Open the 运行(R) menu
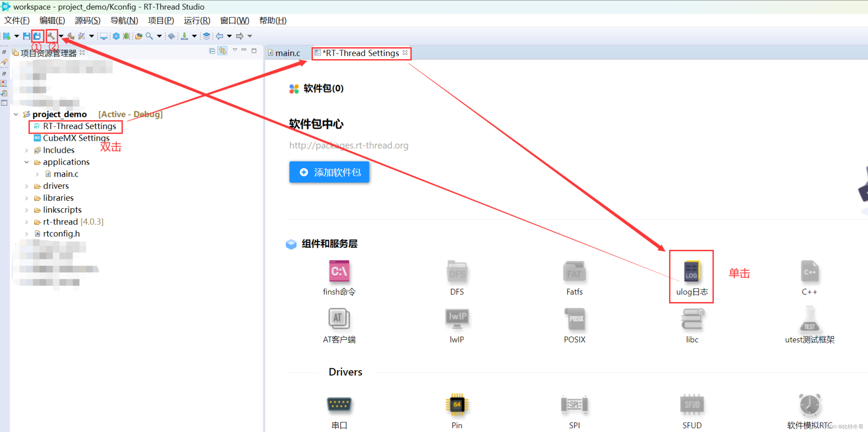868x432 pixels. 197,21
